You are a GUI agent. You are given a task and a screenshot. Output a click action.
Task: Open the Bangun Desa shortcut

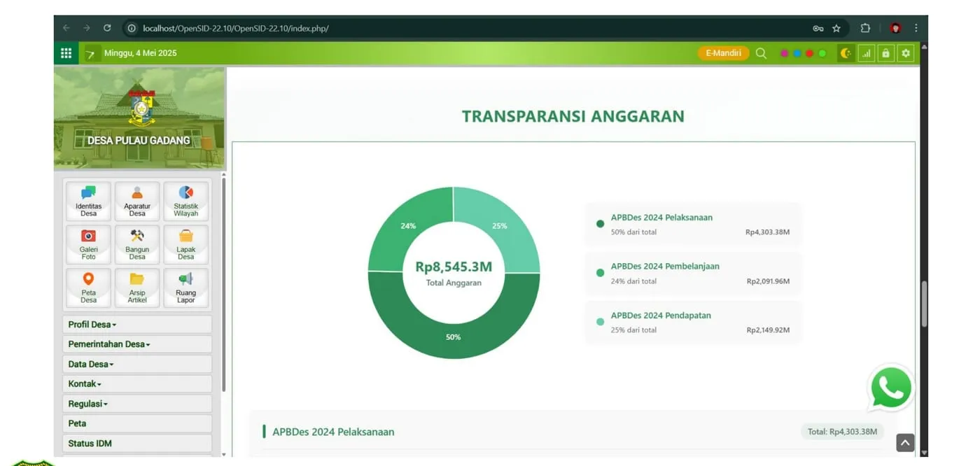[x=137, y=245]
